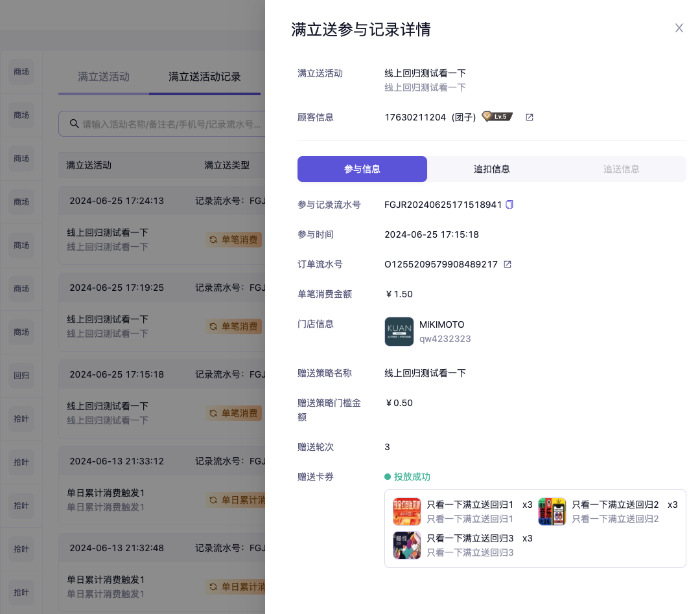Click the order number O1255209579908489217
The height and width of the screenshot is (614, 700).
pyautogui.click(x=441, y=264)
